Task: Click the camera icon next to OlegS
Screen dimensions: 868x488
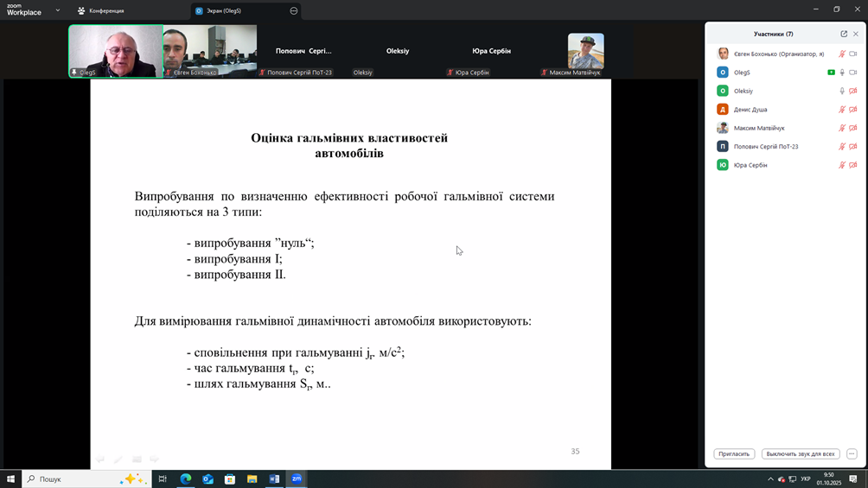Action: coord(852,73)
